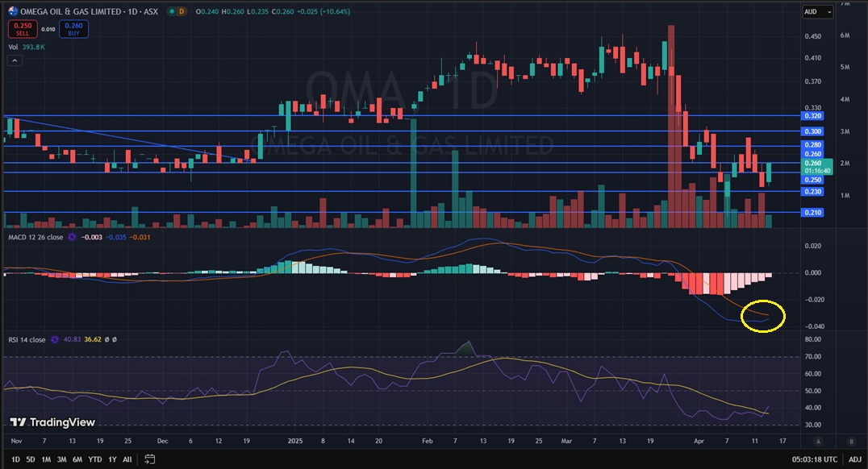The height and width of the screenshot is (469, 868).
Task: Toggle the B button on the price axis
Action: pyautogui.click(x=851, y=442)
